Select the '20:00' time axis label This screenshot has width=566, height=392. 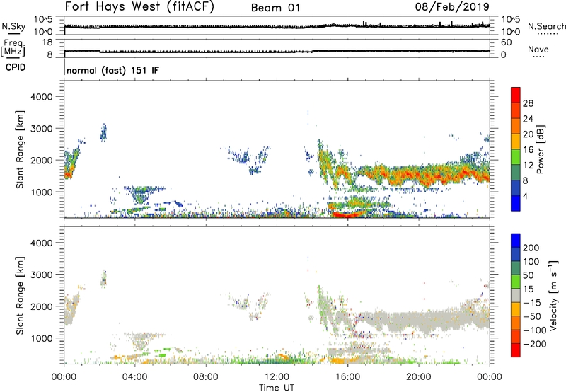[x=418, y=376]
